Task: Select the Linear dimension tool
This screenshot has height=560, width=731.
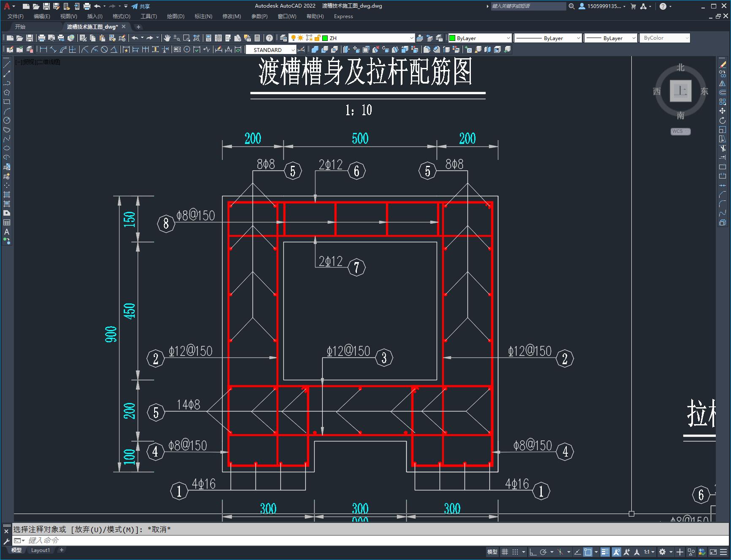Action: tap(43, 49)
